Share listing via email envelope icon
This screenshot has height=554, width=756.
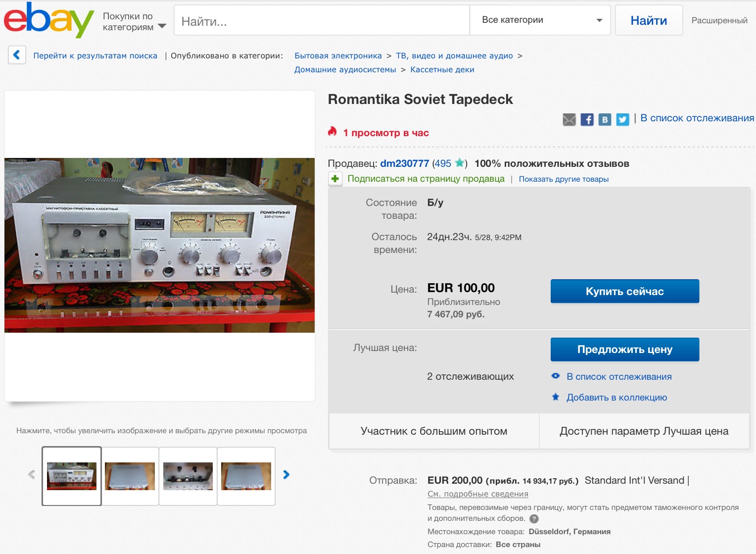569,119
